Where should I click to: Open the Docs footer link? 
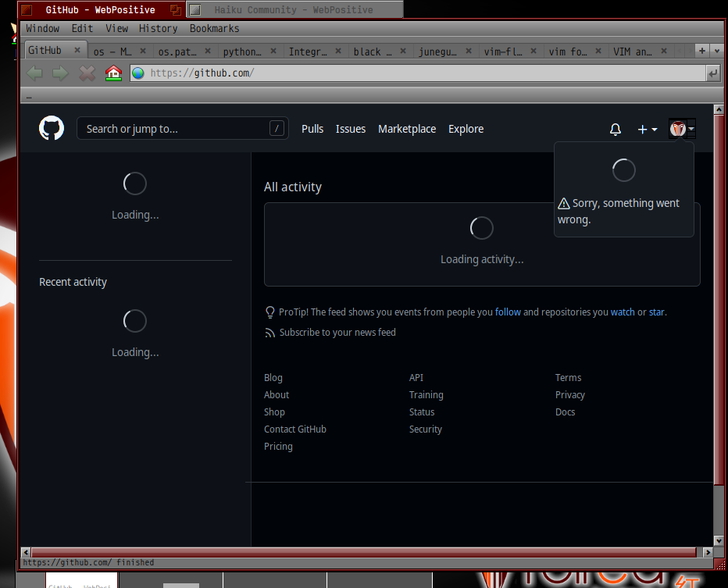565,412
